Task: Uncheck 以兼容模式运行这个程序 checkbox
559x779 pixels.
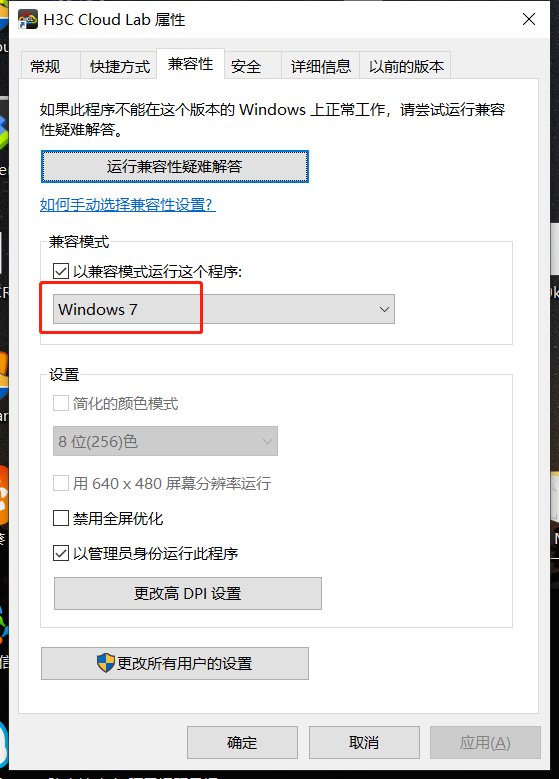Action: (x=61, y=271)
